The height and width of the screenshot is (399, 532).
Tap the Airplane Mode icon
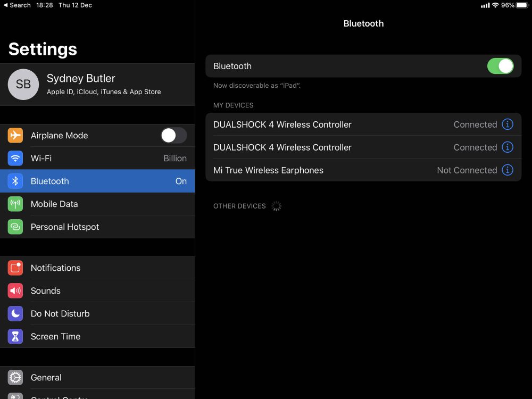(x=15, y=136)
